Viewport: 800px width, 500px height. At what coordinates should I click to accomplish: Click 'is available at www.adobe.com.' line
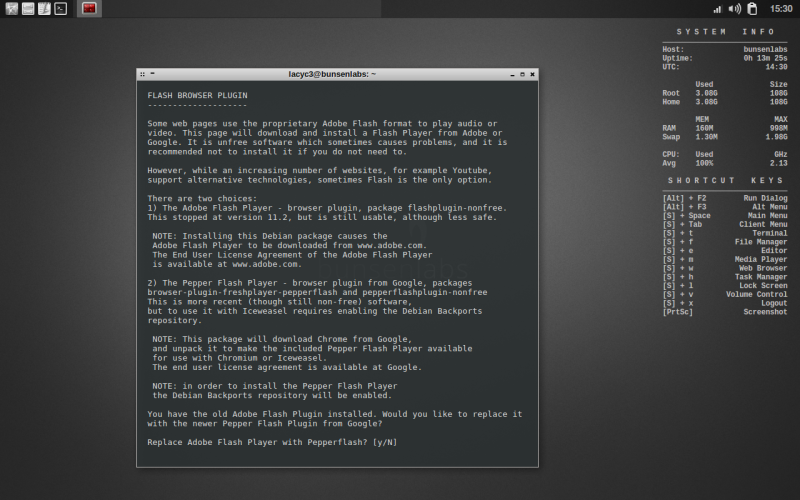pyautogui.click(x=227, y=264)
